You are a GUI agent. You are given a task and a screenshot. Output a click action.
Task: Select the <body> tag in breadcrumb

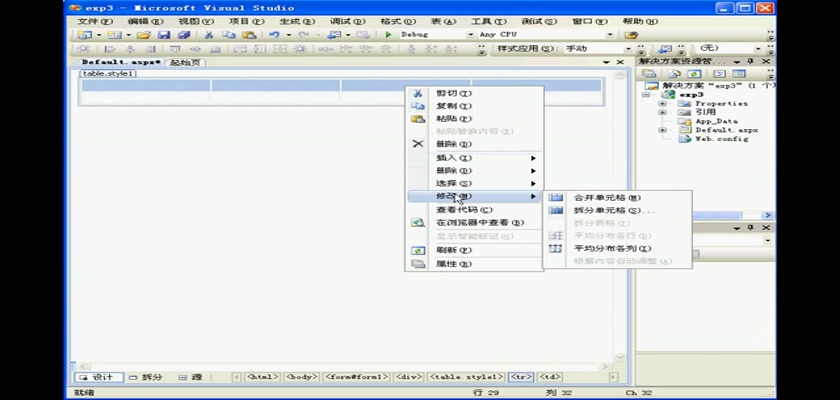coord(301,377)
